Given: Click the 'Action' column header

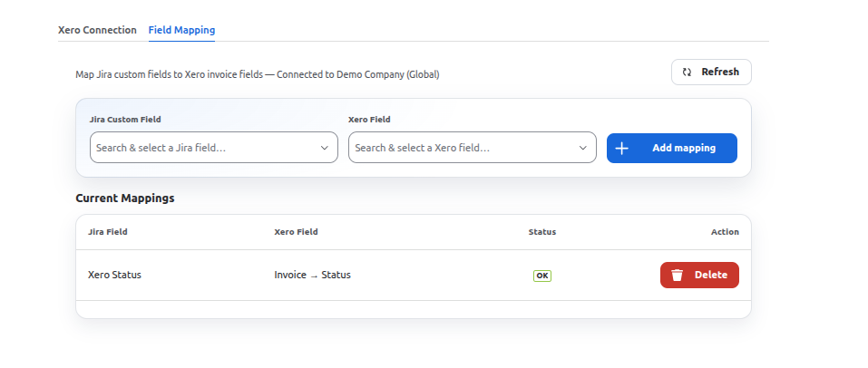Looking at the screenshot, I should [x=726, y=232].
